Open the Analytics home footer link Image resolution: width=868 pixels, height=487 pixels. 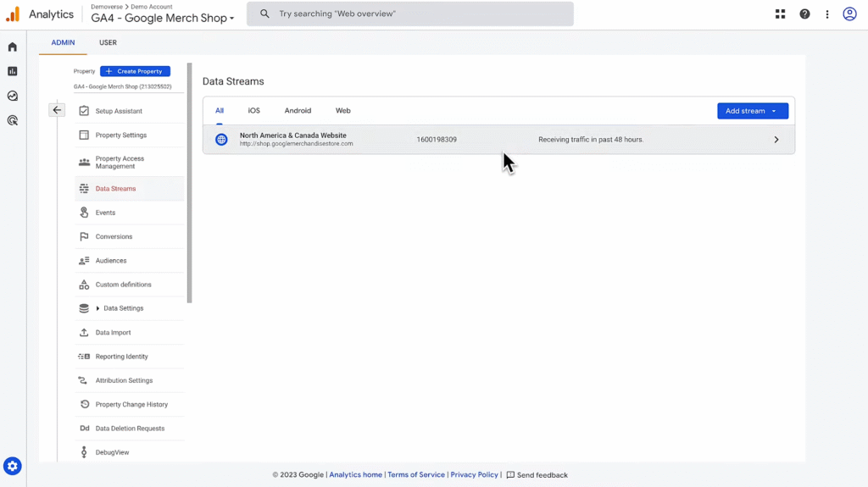(355, 475)
